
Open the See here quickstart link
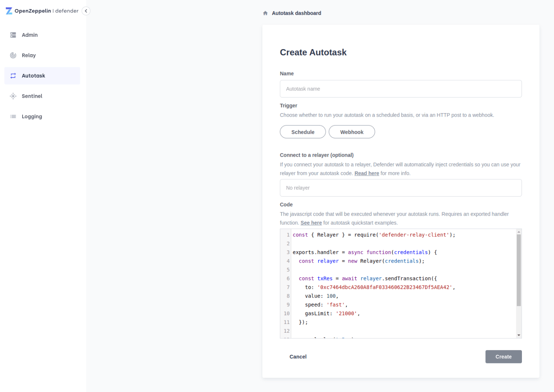point(311,223)
